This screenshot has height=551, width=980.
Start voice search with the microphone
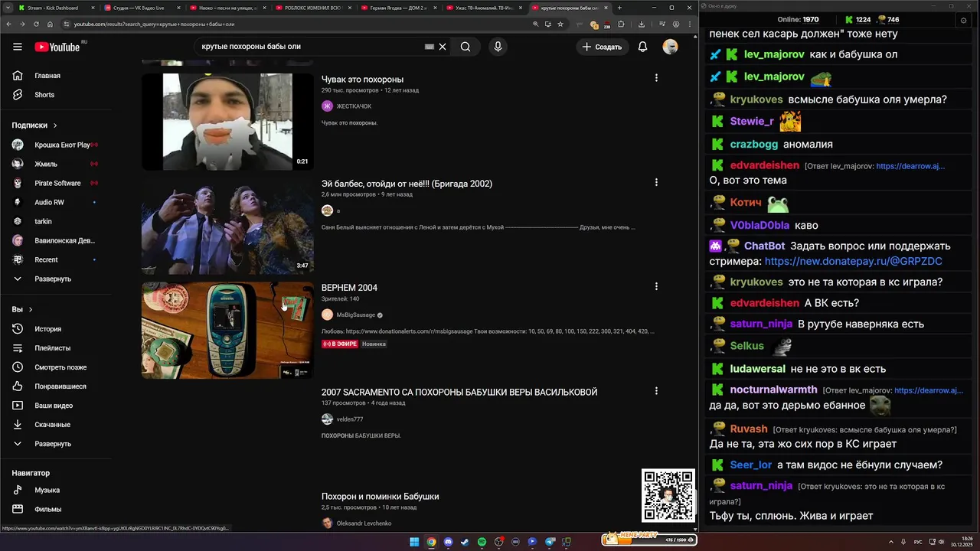tap(498, 47)
